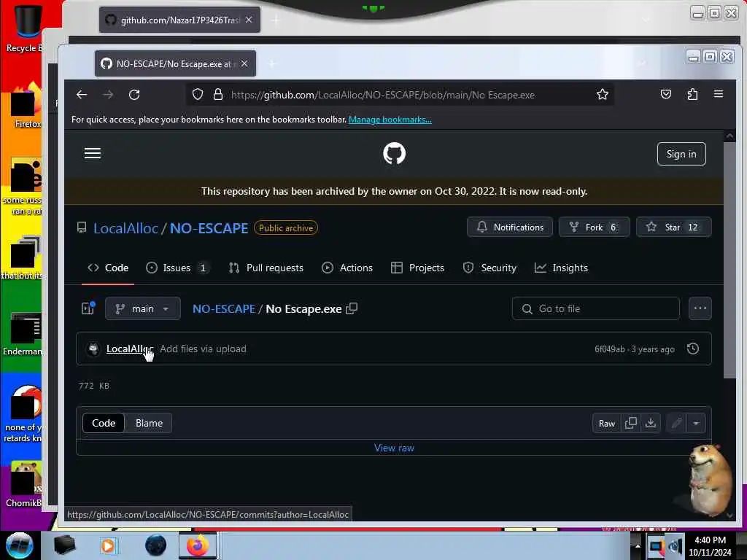Open the Firefox application menu icon
The width and height of the screenshot is (747, 560).
click(719, 94)
